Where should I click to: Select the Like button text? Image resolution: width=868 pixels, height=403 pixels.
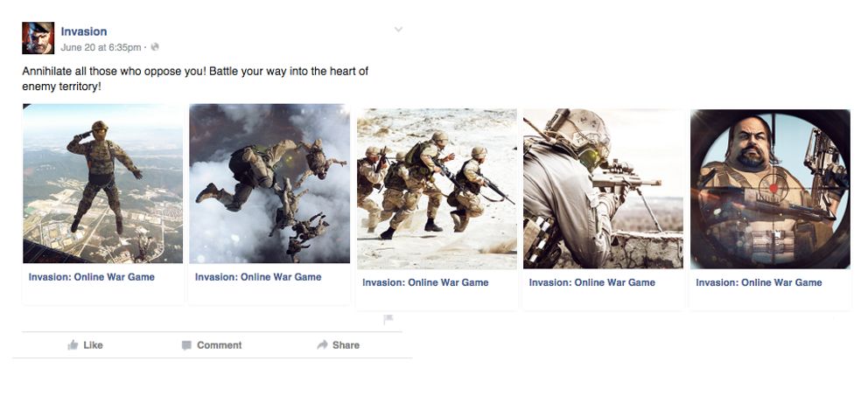point(93,345)
